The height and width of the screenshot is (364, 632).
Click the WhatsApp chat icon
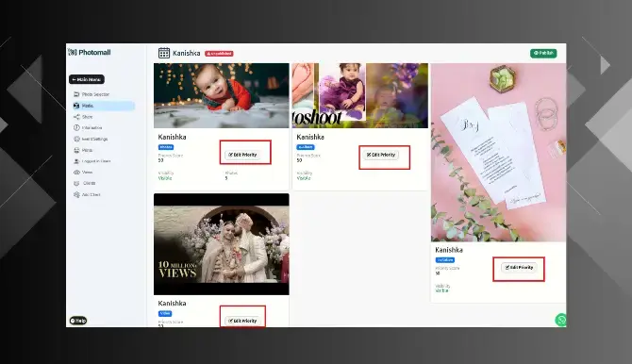pyautogui.click(x=560, y=320)
